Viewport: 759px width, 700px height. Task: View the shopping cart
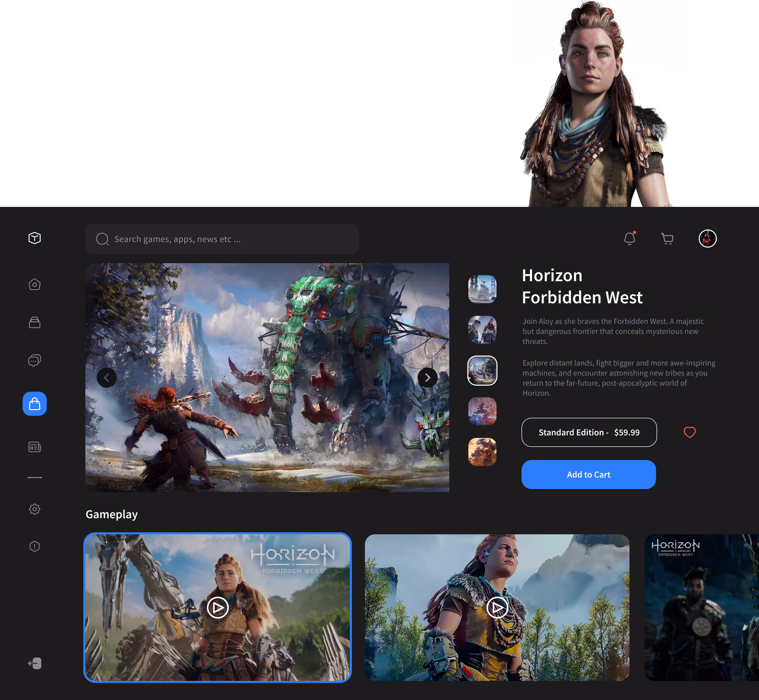667,239
